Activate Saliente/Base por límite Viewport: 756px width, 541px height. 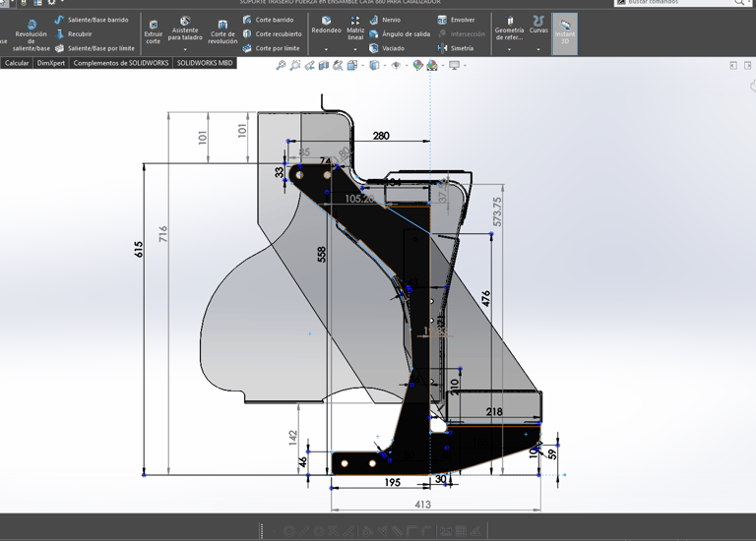[x=94, y=48]
